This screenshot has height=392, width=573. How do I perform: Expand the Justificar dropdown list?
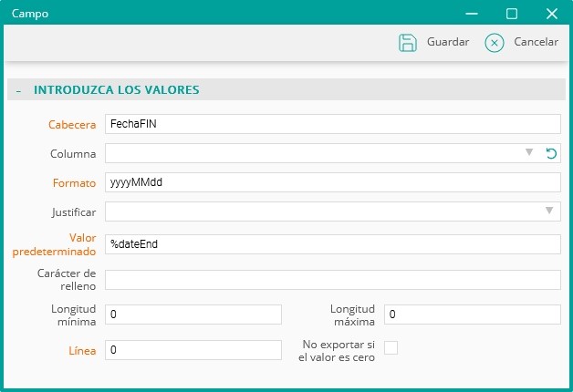point(549,211)
